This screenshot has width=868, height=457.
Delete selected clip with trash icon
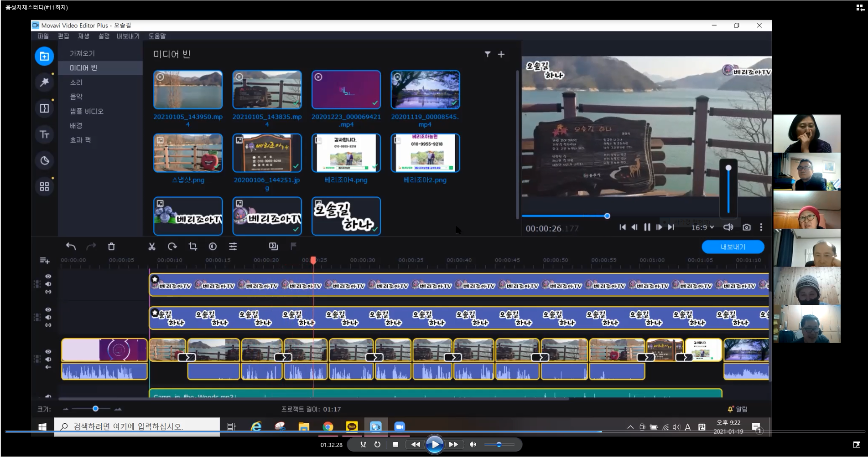click(x=111, y=246)
